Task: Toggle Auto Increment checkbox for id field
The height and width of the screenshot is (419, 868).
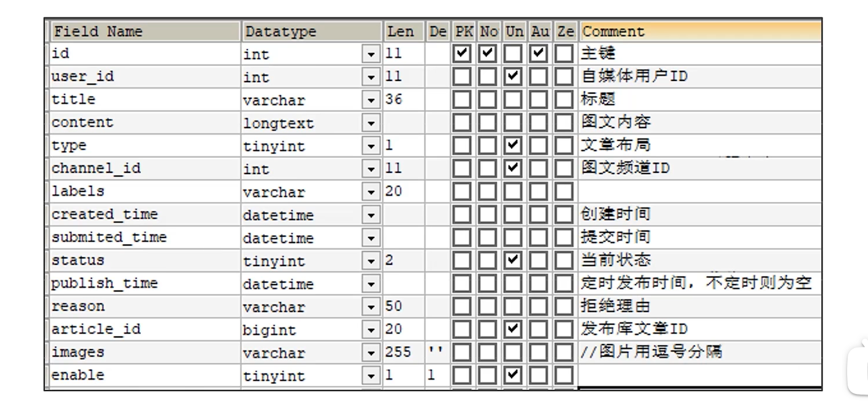Action: point(538,54)
